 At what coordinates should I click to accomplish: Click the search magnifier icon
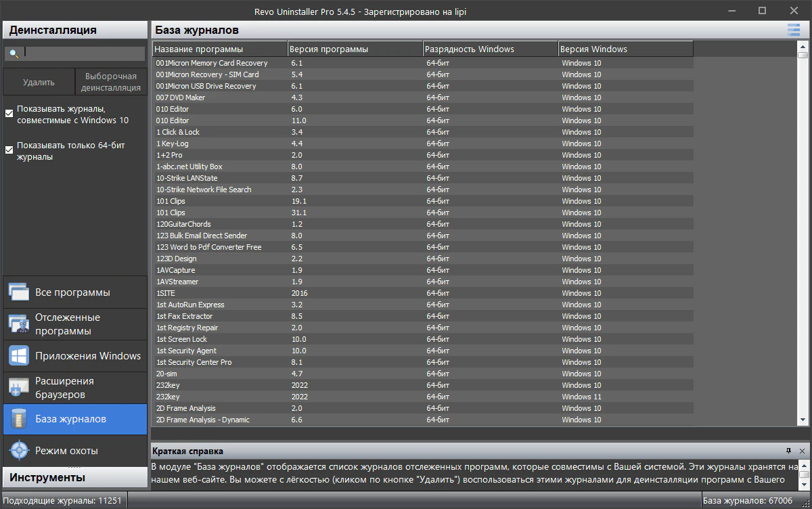coord(13,53)
